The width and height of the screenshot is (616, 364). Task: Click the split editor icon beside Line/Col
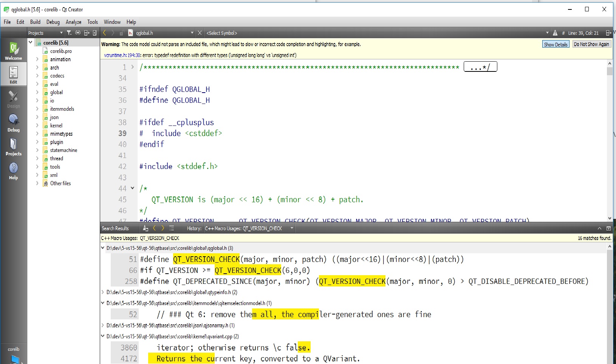click(608, 33)
